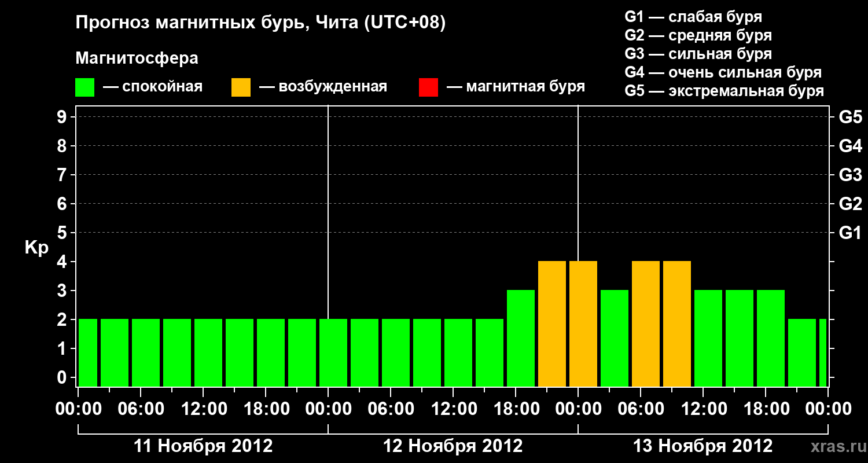Click '18:00' time label above 13 Ноября
868x463 pixels.
click(766, 409)
